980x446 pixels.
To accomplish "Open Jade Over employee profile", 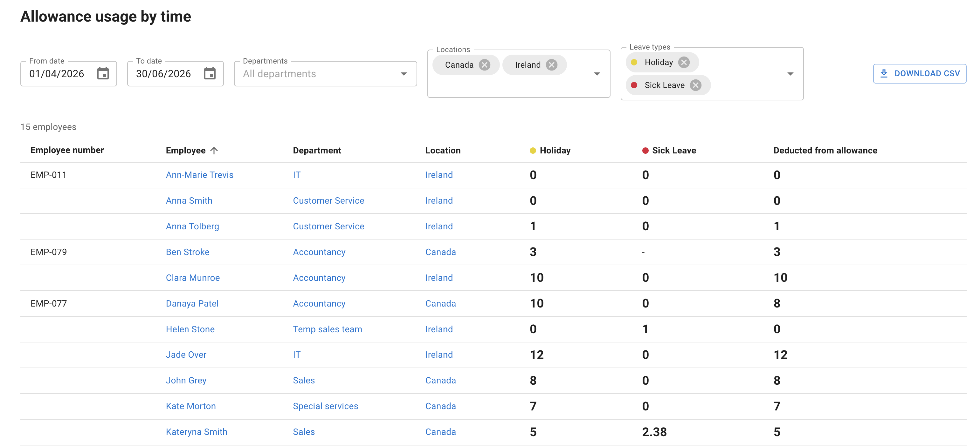I will pos(186,355).
